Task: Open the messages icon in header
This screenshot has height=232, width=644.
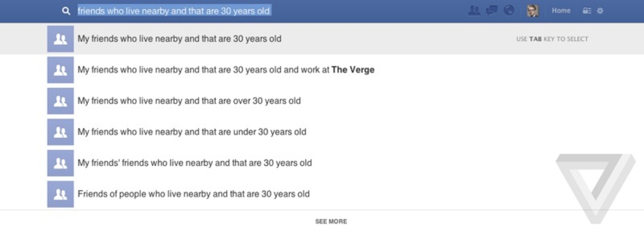Action: pos(492,11)
